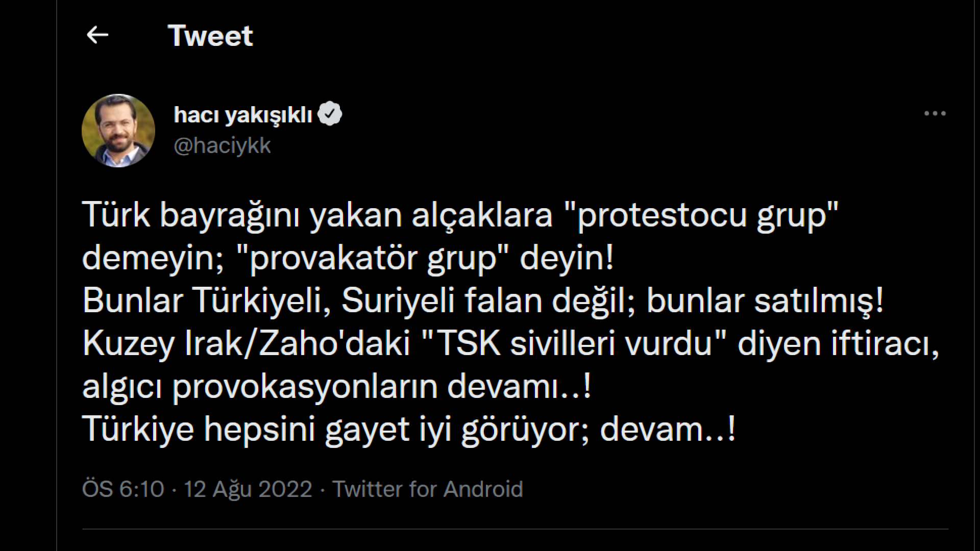Click the verified badge beside the name
This screenshot has height=551, width=980.
point(330,114)
